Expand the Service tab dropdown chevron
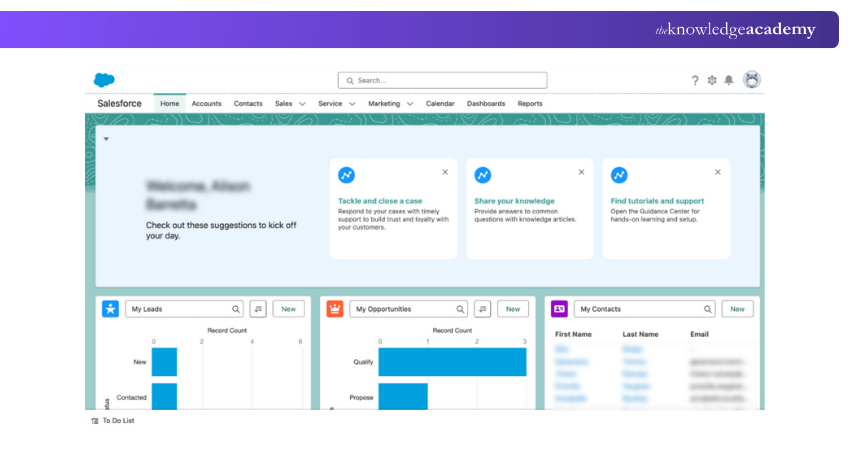This screenshot has height=450, width=850. pos(352,104)
